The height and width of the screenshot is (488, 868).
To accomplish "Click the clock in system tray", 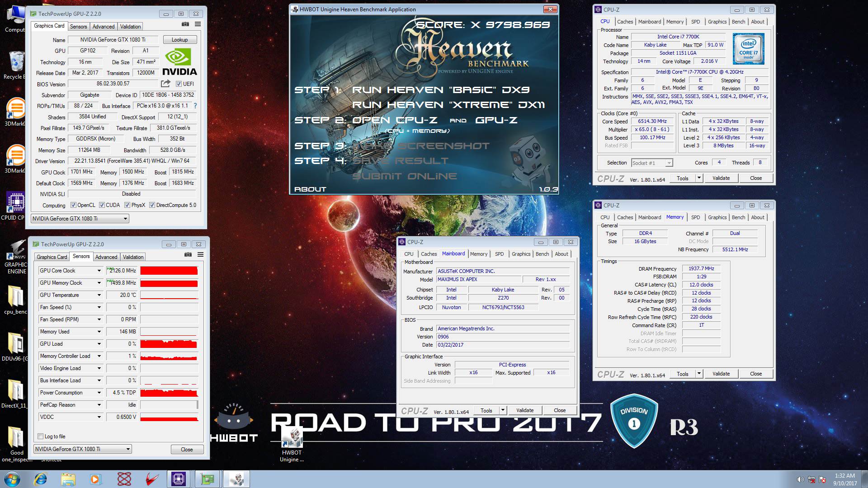I will (844, 479).
